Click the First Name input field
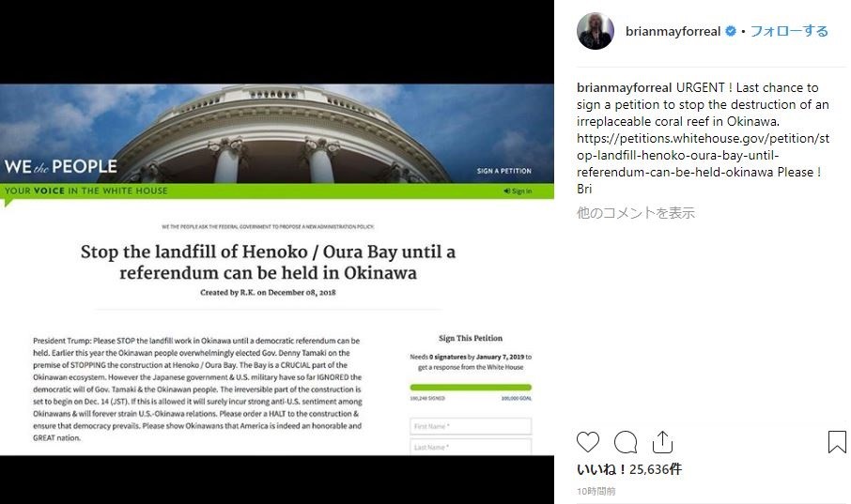851x504 pixels. (471, 426)
